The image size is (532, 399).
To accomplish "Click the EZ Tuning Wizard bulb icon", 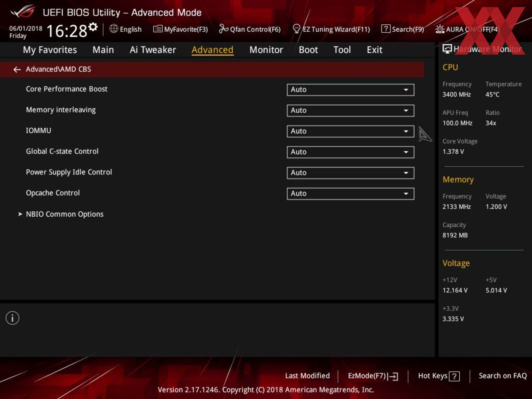I will [x=297, y=29].
